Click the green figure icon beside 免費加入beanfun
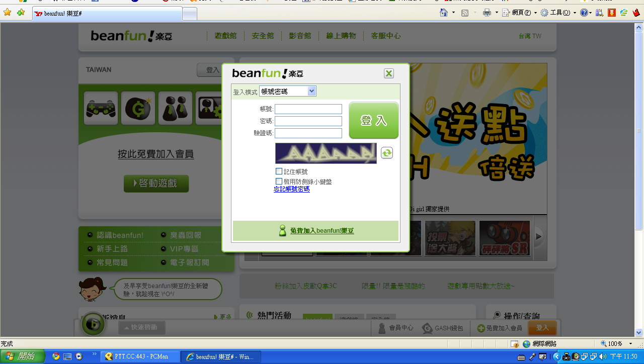The width and height of the screenshot is (644, 364). (283, 231)
